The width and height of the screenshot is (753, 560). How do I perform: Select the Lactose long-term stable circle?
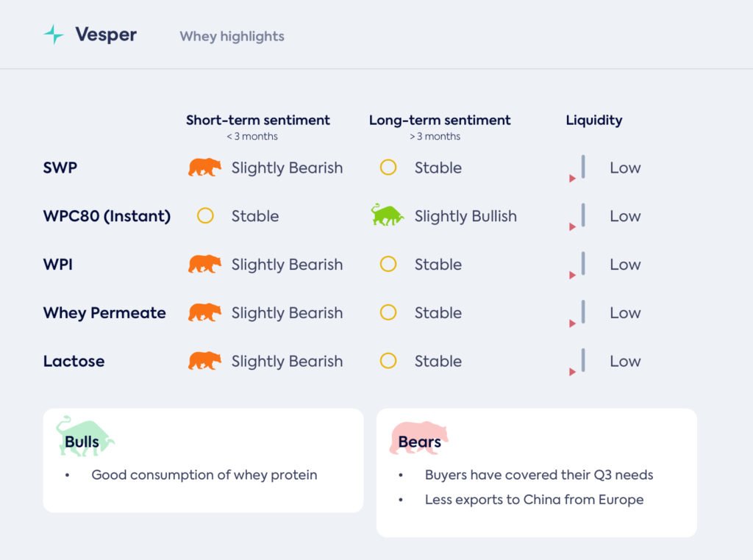(388, 361)
